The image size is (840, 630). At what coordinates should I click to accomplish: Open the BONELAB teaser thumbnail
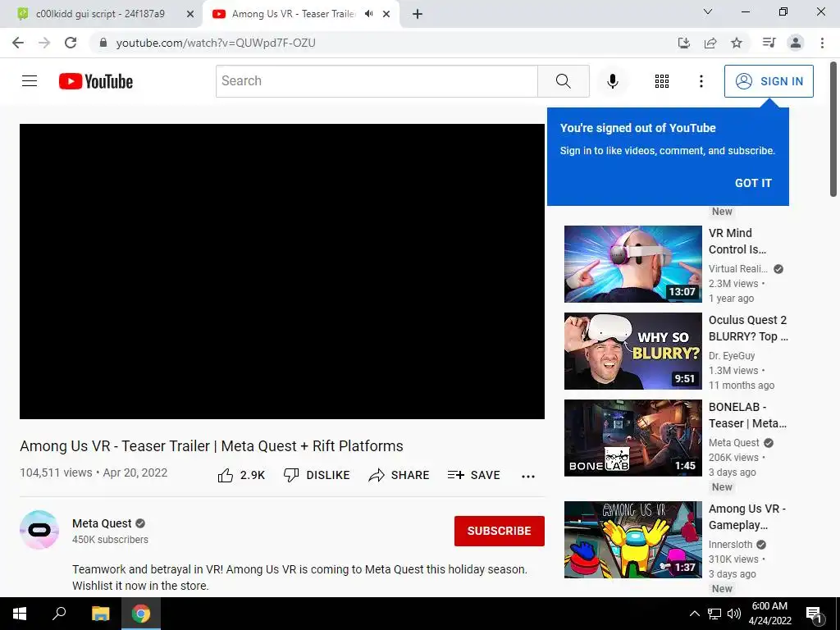632,438
